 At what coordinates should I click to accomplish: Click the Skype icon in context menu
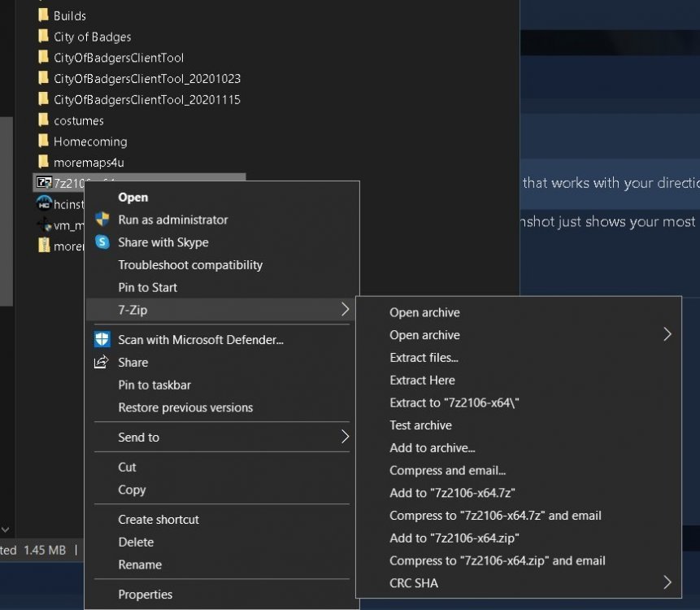tap(102, 242)
